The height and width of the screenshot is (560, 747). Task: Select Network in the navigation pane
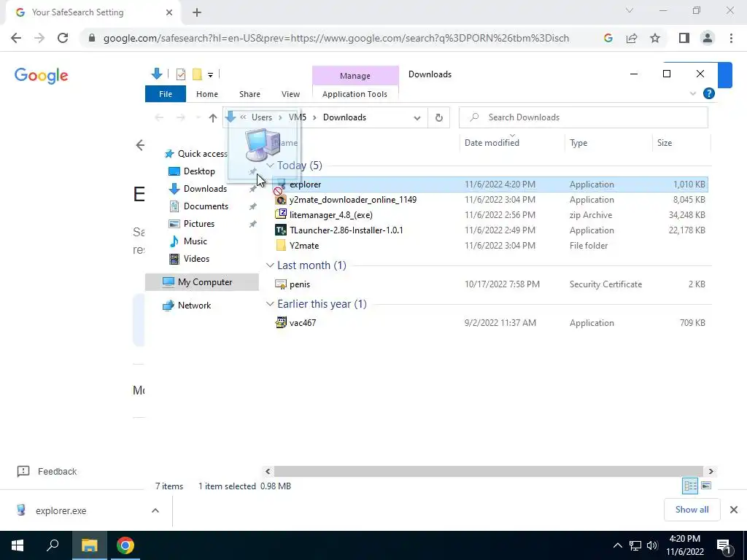click(194, 306)
